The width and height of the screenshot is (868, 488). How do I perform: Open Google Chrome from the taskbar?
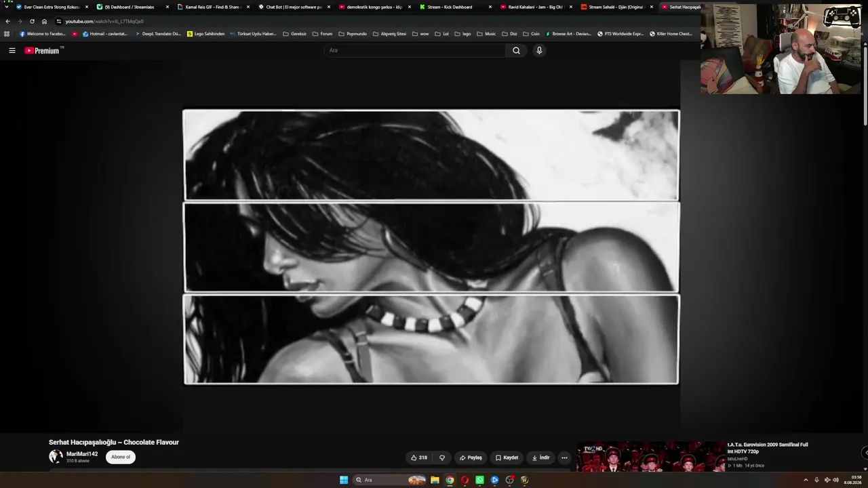point(450,480)
